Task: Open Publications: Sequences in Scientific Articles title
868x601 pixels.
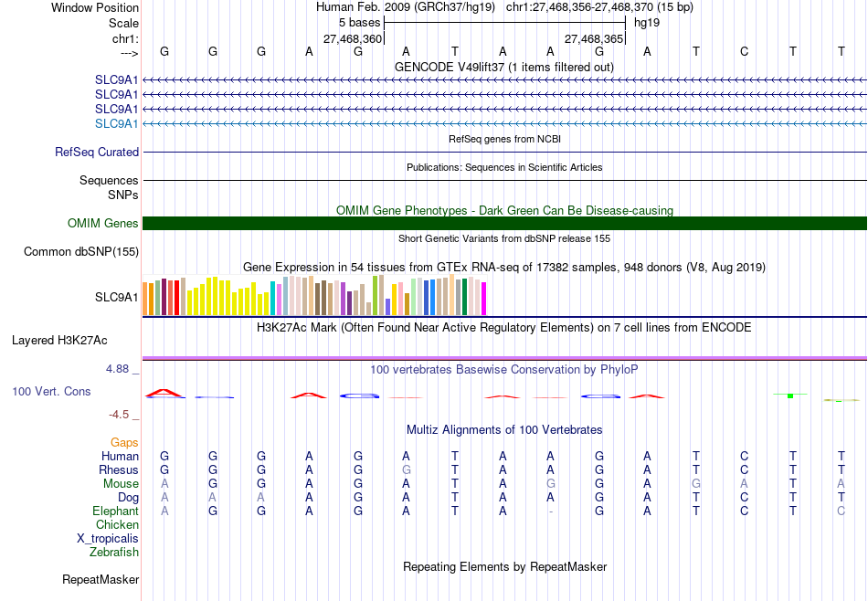Action: (x=504, y=167)
